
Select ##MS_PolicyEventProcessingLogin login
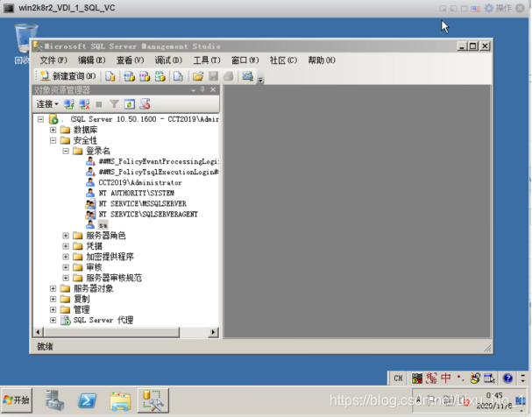click(x=159, y=161)
